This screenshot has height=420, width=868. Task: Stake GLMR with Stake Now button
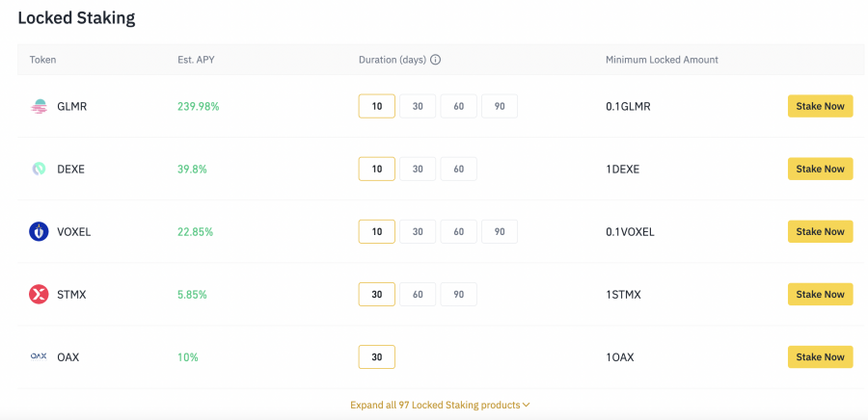pyautogui.click(x=820, y=106)
